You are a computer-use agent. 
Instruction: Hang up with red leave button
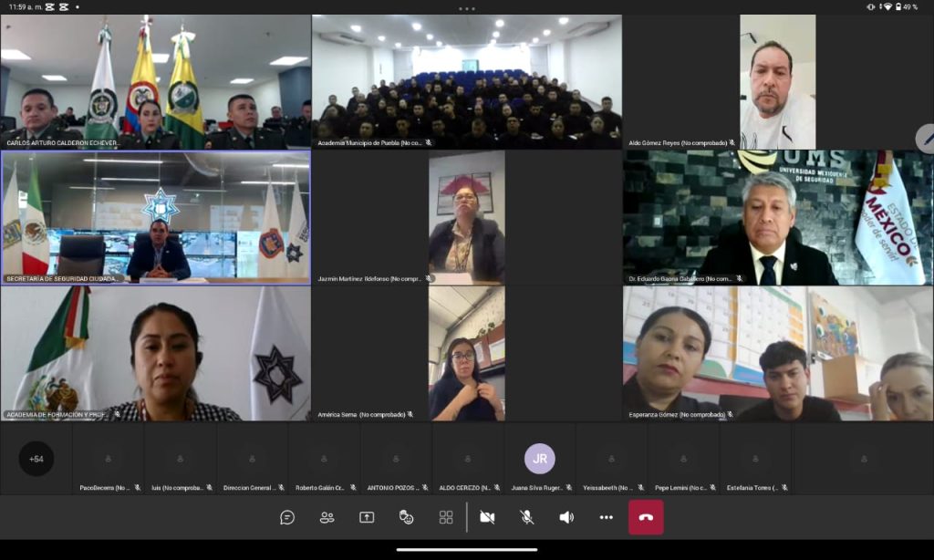pos(646,517)
